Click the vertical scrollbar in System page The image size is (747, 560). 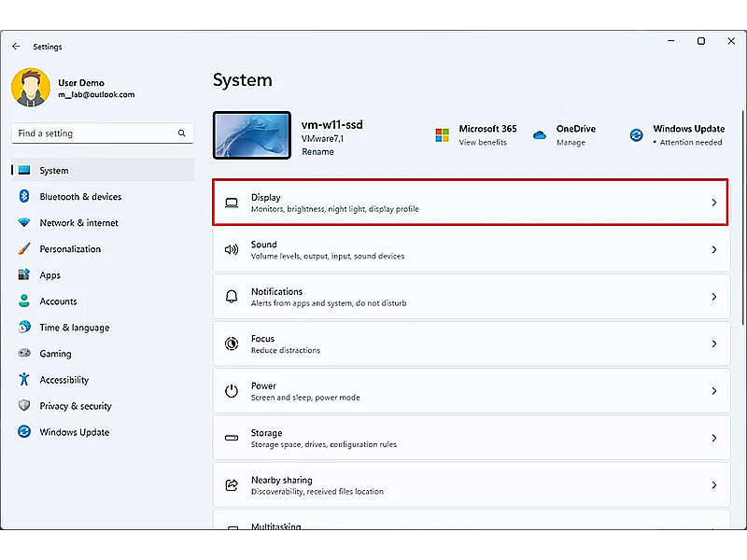(742, 218)
